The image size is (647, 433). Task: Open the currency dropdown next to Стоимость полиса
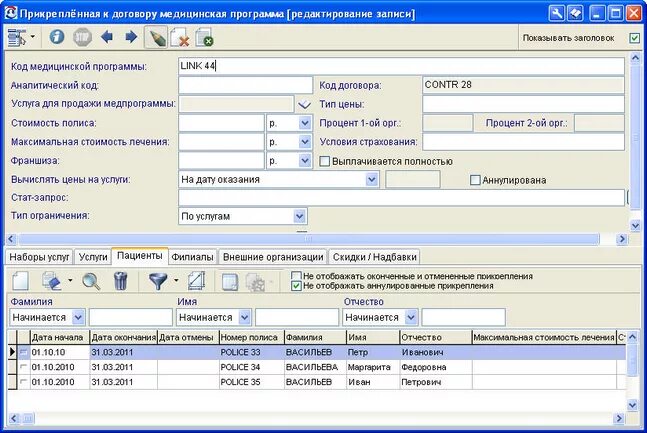305,123
